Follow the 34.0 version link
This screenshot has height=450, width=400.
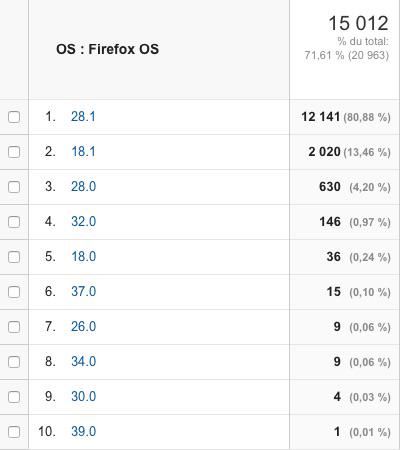pos(83,362)
